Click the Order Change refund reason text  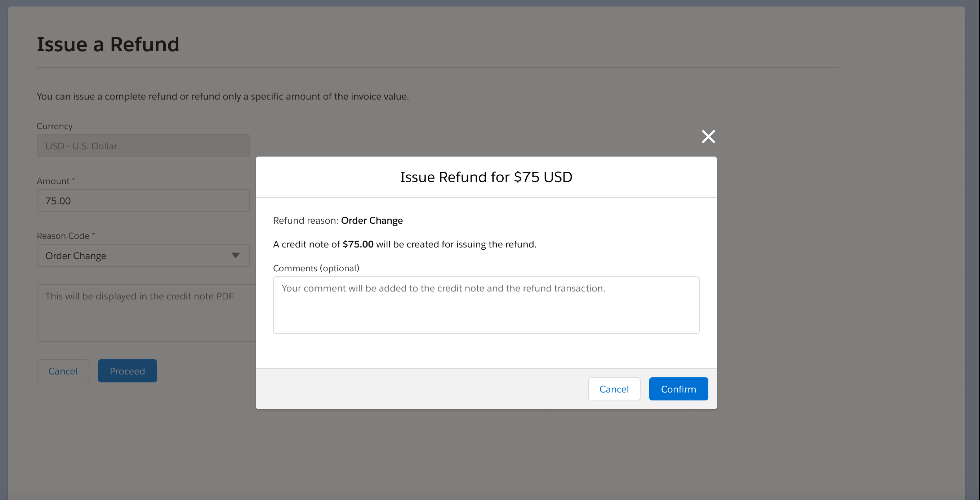372,220
